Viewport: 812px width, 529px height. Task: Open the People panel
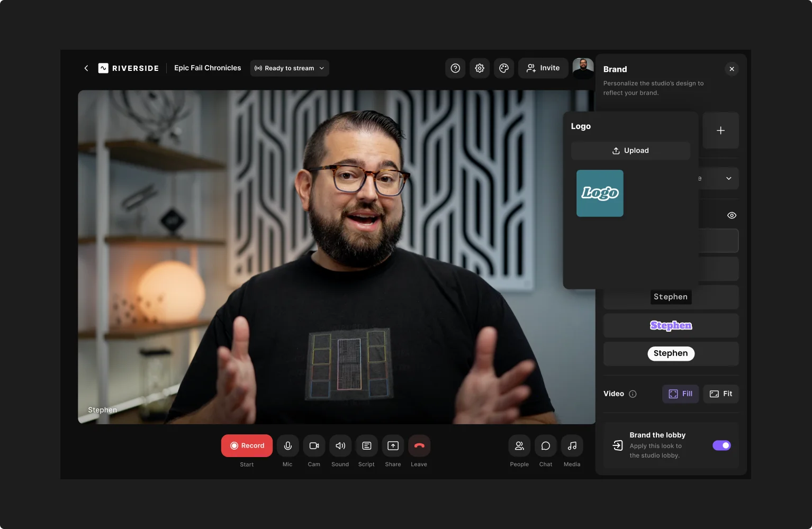pos(519,445)
